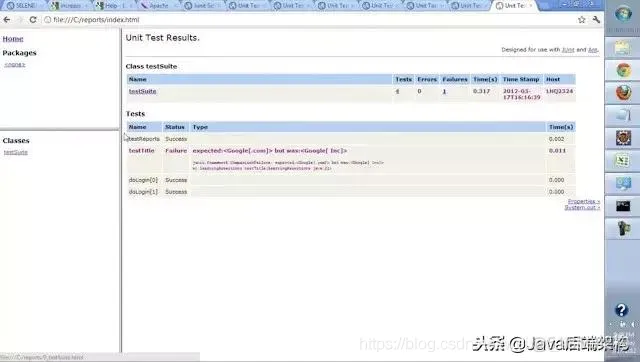Click the Errors column header
The image size is (640, 362).
[427, 79]
